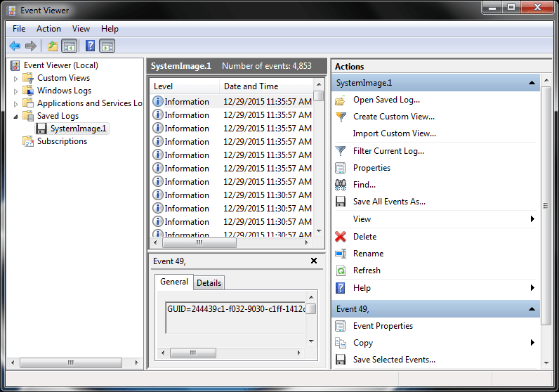Click the SystemImage.1 floppy disk icon in tree
This screenshot has height=392, width=559.
pyautogui.click(x=41, y=129)
